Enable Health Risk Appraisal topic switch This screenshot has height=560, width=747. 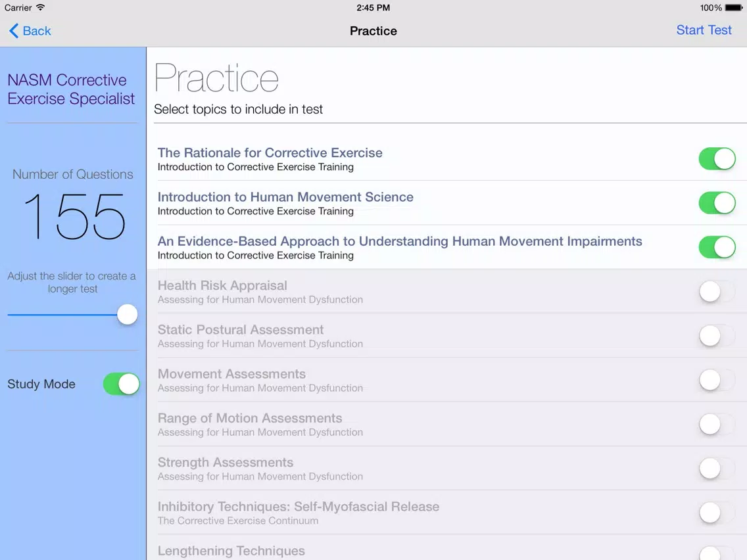click(x=717, y=291)
